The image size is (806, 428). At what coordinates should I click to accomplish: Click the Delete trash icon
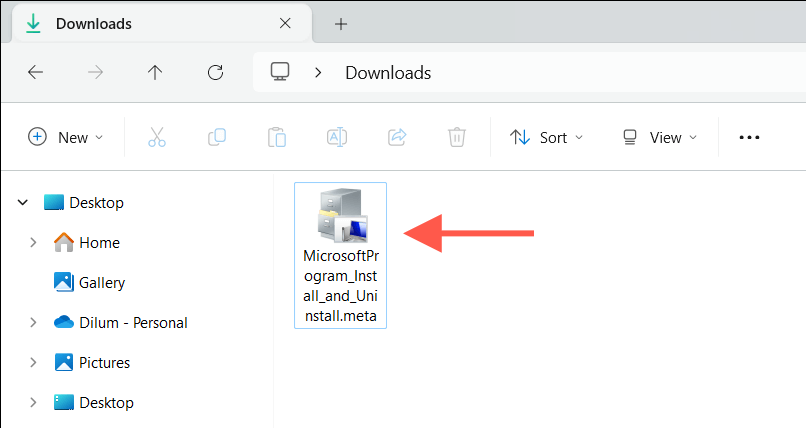tap(456, 137)
